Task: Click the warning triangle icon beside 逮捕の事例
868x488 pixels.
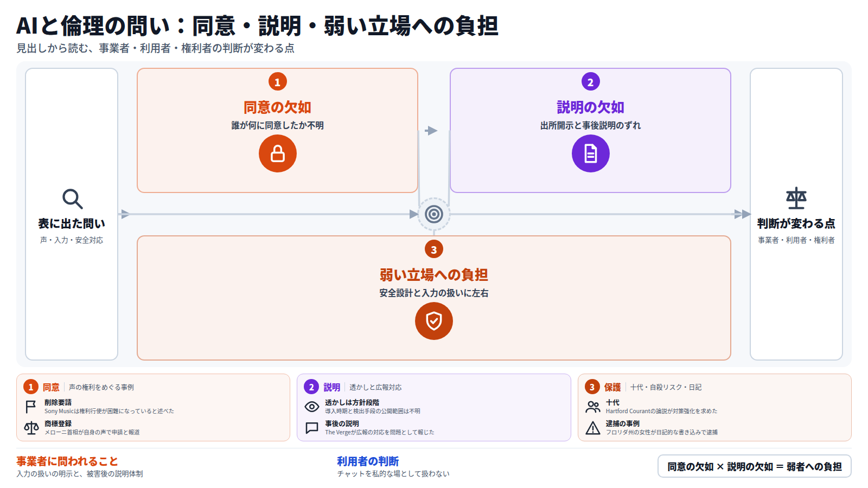Action: pos(593,428)
